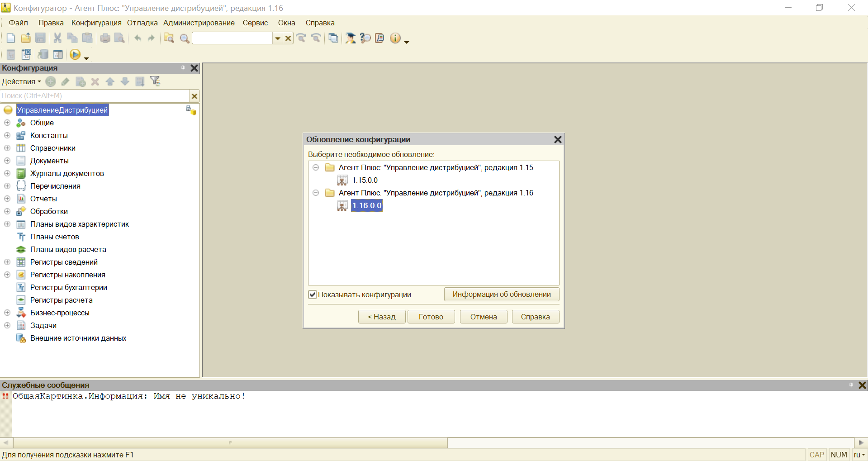Open the Отладка menu

(x=142, y=23)
